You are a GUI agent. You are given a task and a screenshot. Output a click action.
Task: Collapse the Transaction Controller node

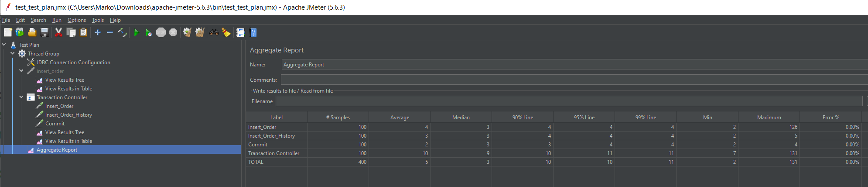21,97
